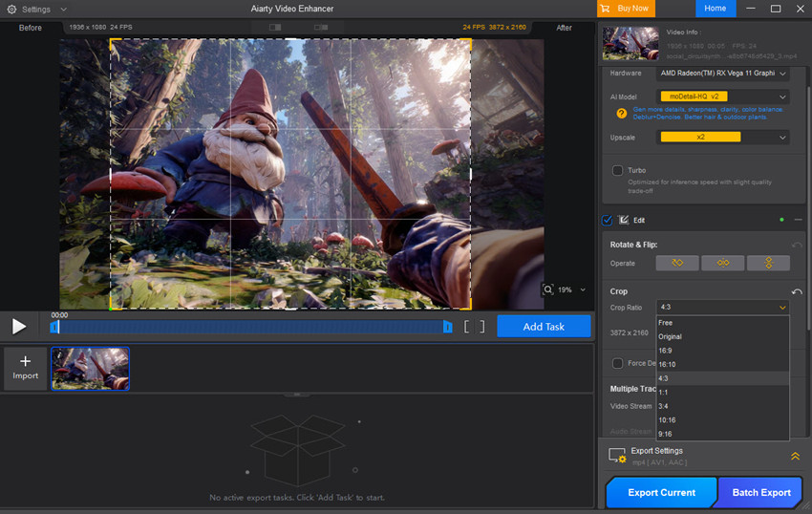The width and height of the screenshot is (812, 514).
Task: Click the Export Current button
Action: 661,492
